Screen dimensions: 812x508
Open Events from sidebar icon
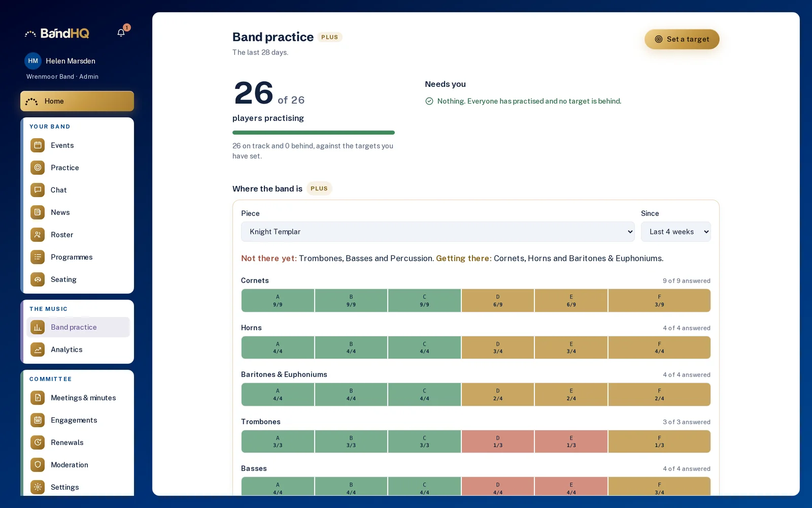pyautogui.click(x=38, y=145)
